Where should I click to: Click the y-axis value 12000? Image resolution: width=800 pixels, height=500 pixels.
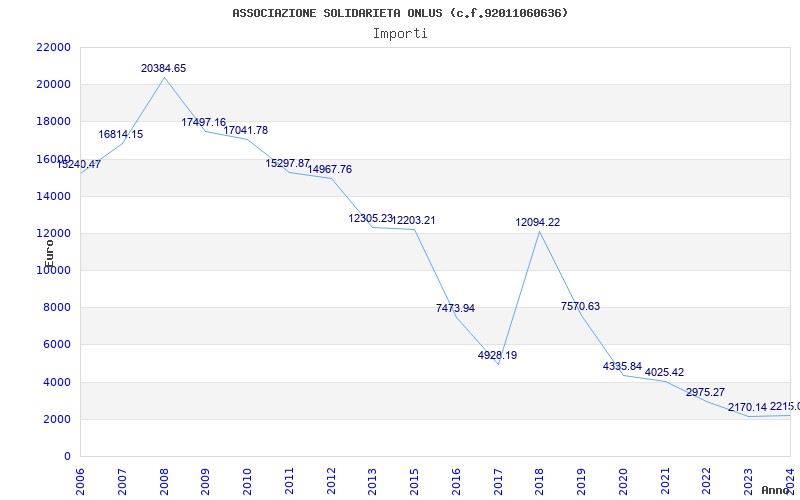(53, 234)
